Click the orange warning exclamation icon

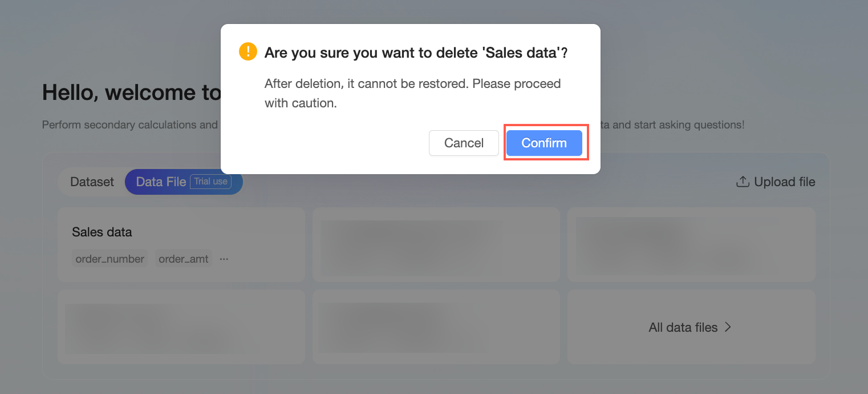[248, 52]
